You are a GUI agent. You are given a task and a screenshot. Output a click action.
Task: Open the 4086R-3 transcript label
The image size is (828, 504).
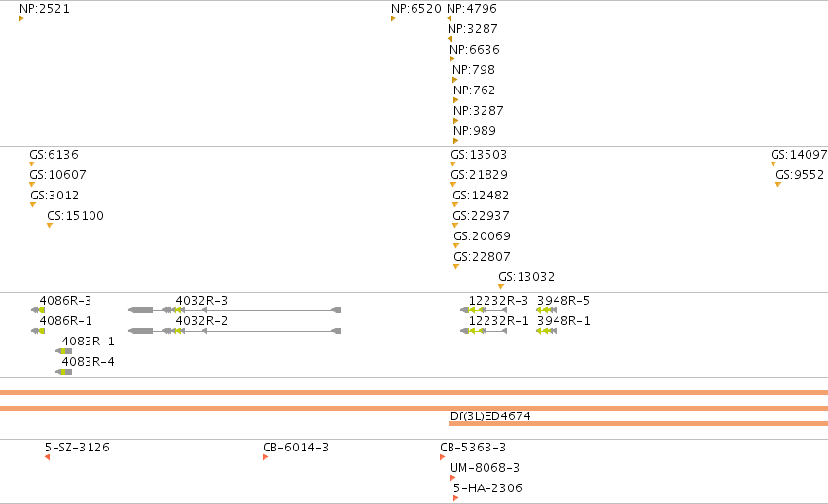(65, 300)
